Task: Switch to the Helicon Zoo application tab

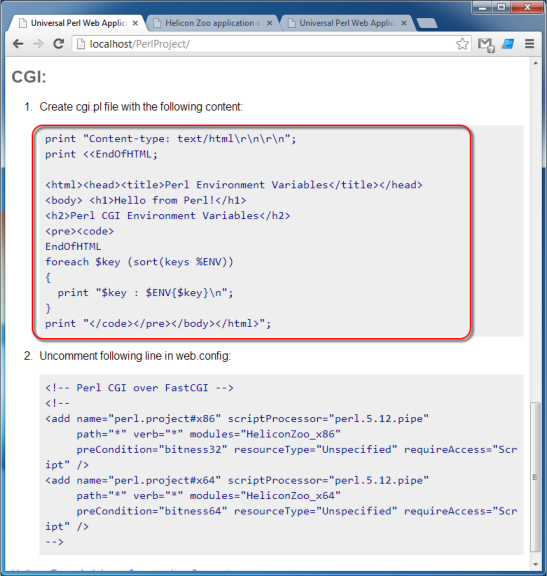Action: pyautogui.click(x=212, y=23)
